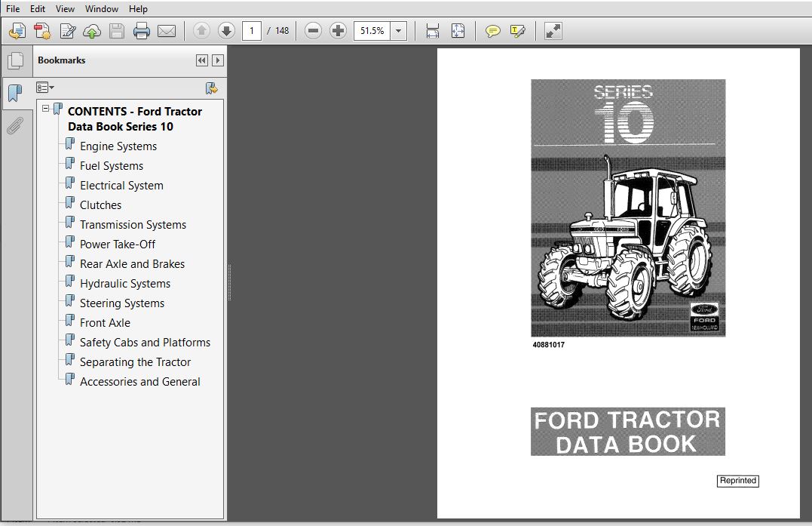Viewport: 812px width, 526px height.
Task: Jump to the Clutches bookmark
Action: (100, 205)
